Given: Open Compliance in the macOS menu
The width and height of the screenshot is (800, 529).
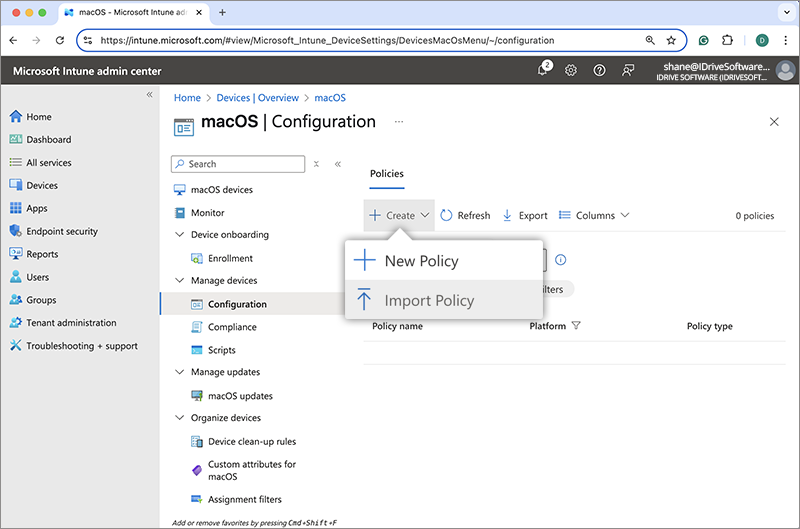Looking at the screenshot, I should point(232,327).
